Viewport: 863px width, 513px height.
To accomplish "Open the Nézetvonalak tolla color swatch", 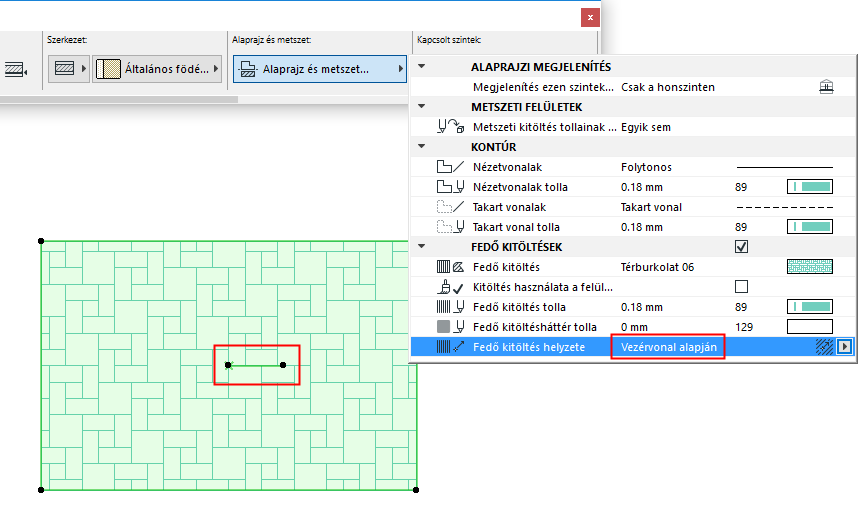I will pyautogui.click(x=810, y=187).
